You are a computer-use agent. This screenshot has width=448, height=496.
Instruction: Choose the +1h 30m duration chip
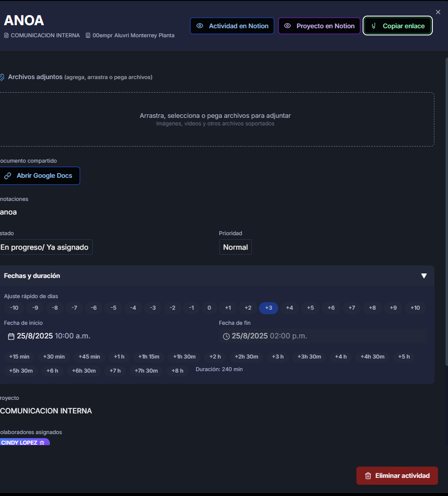click(184, 357)
